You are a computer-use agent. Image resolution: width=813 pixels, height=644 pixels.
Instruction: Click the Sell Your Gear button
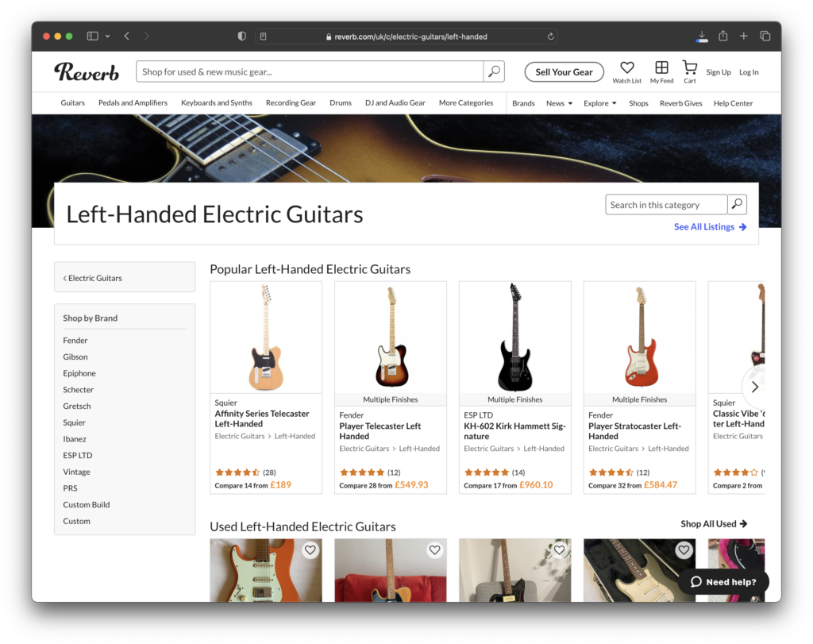564,72
